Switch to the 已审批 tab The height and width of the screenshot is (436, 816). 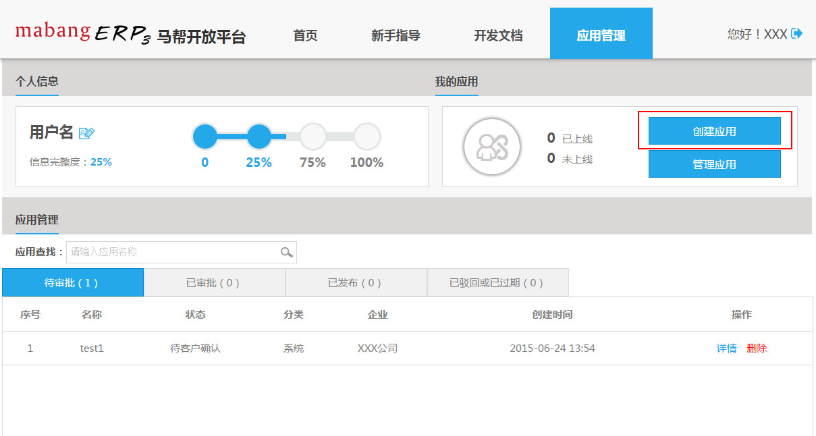(213, 283)
